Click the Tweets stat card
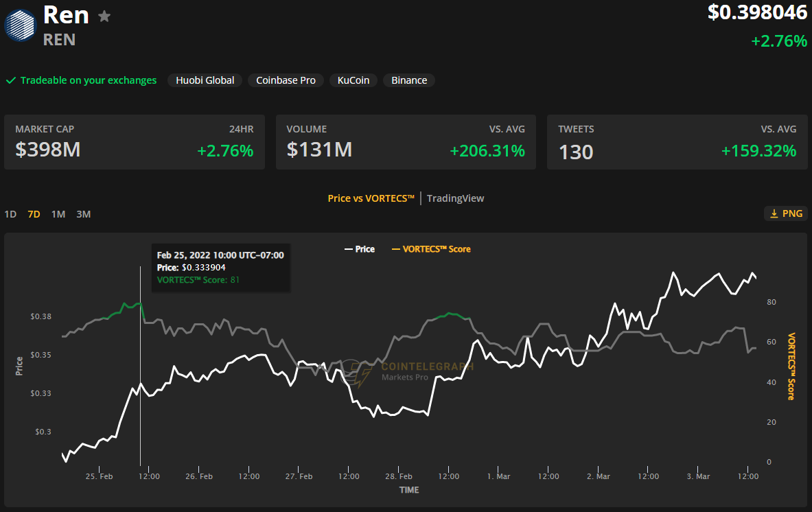The height and width of the screenshot is (512, 812). click(677, 142)
